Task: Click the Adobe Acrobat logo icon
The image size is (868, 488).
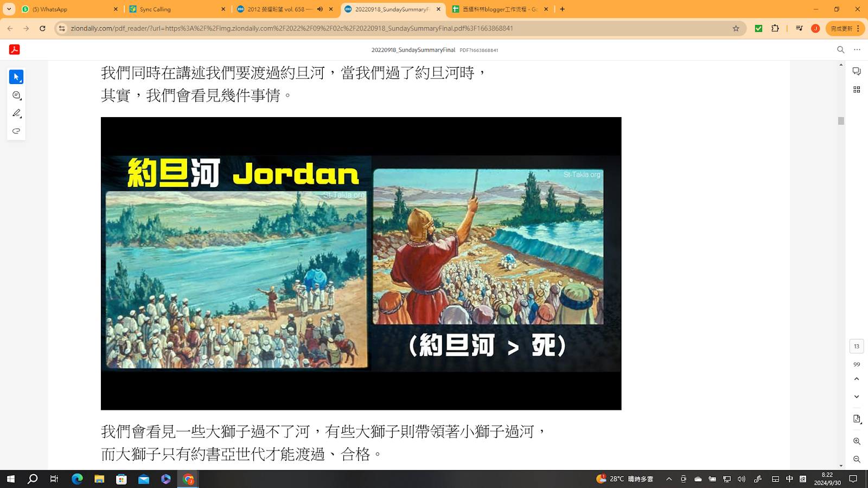Action: point(15,49)
